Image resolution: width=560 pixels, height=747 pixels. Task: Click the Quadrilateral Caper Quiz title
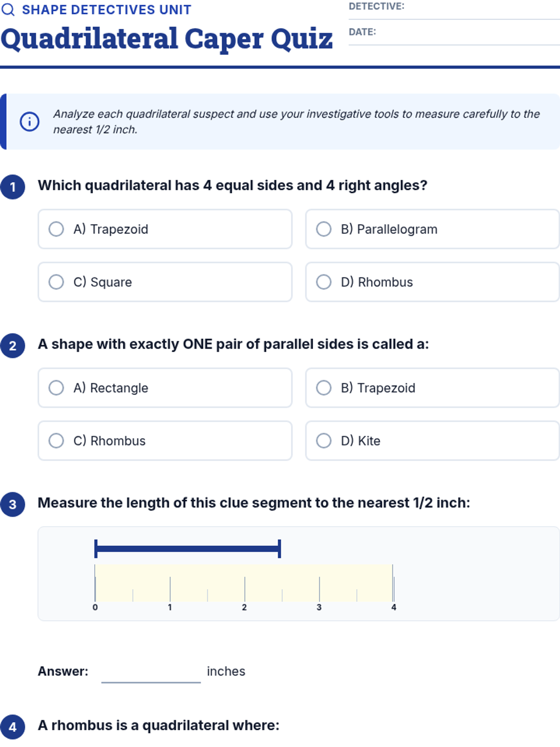167,38
